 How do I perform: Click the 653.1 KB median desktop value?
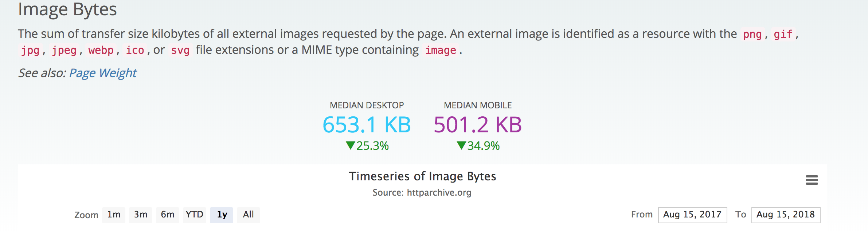[x=367, y=125]
